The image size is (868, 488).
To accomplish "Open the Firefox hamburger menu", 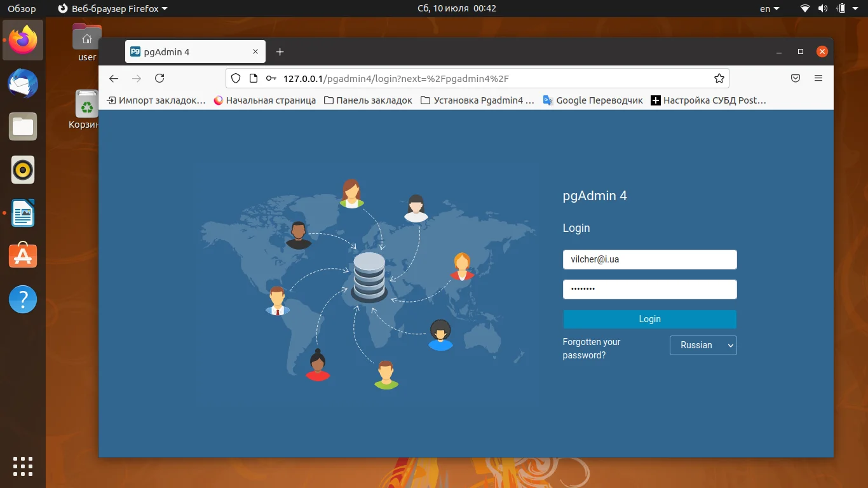I will 818,78.
